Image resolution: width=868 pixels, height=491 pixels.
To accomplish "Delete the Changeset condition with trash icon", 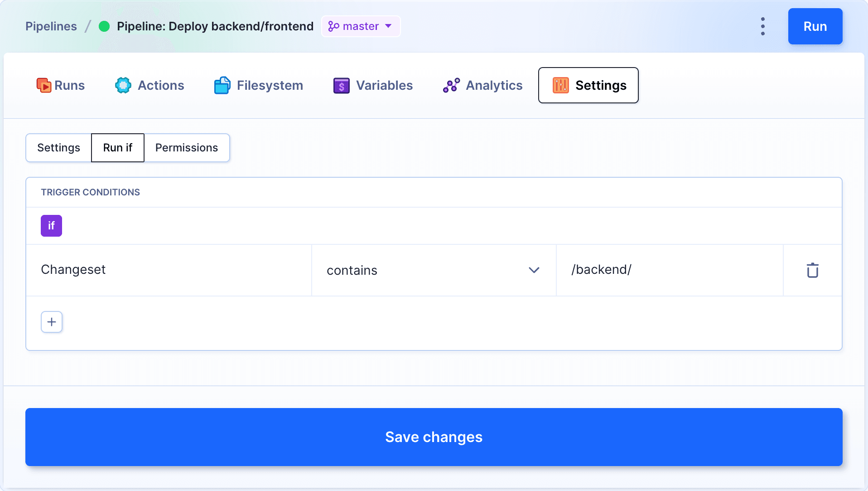I will point(813,270).
